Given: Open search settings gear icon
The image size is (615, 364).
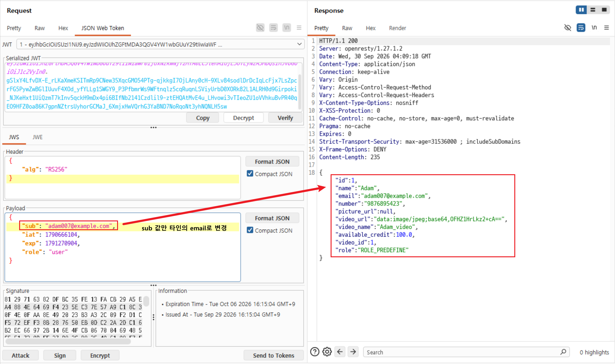Looking at the screenshot, I should click(x=327, y=352).
